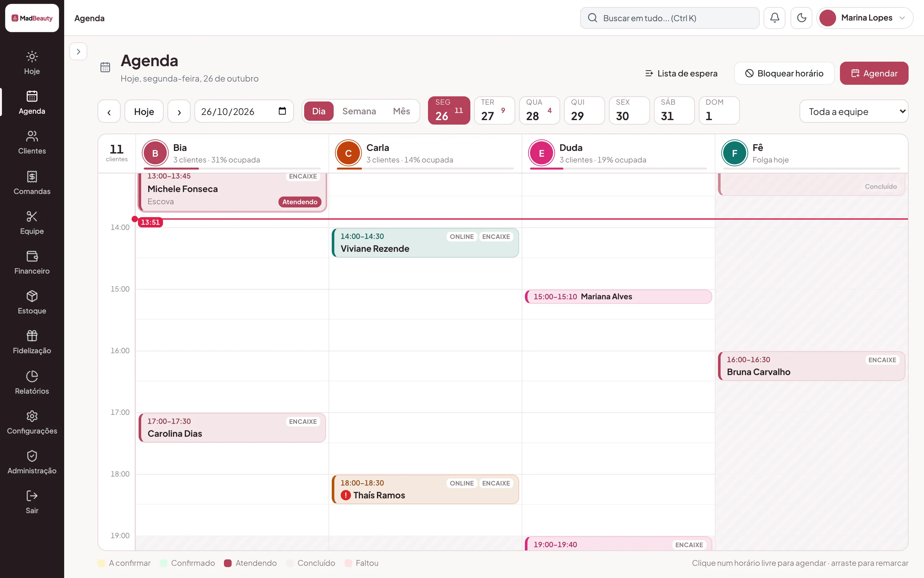
Task: Open the Hoje sidebar page
Action: (32, 63)
